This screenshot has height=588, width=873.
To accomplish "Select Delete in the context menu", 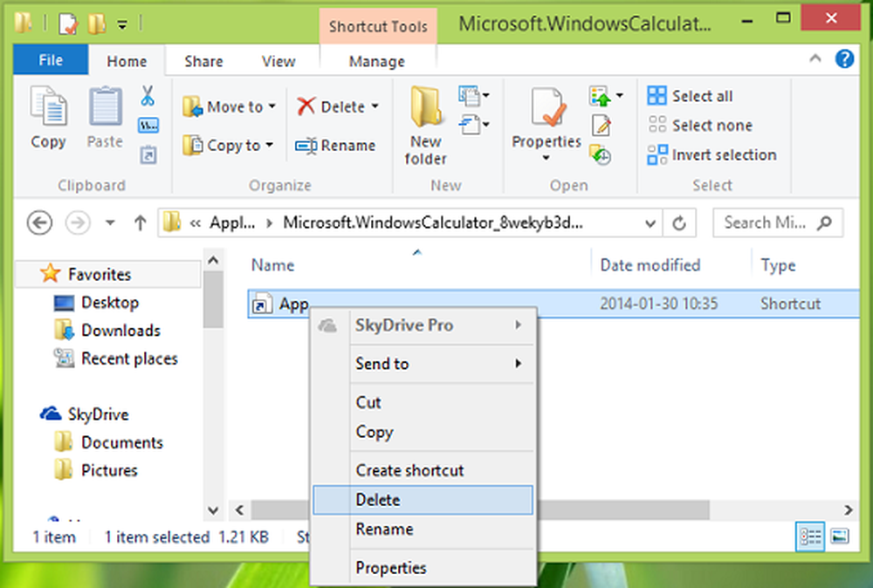I will click(x=423, y=500).
